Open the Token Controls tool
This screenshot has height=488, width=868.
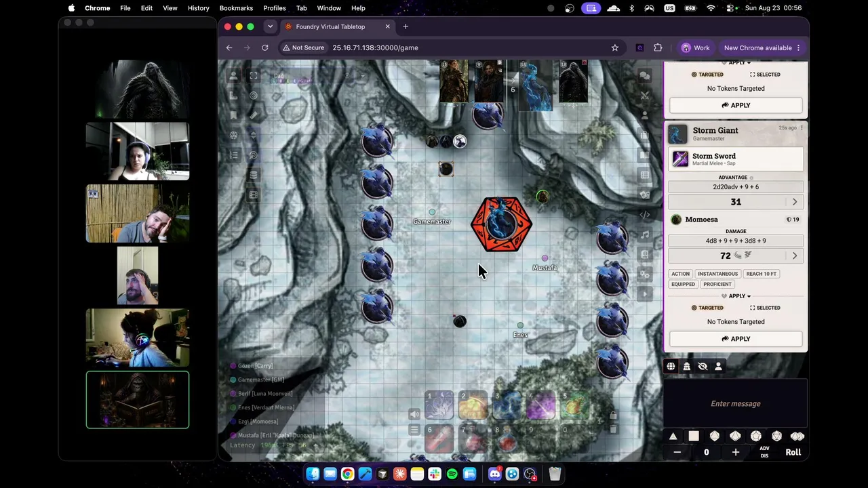pos(234,76)
